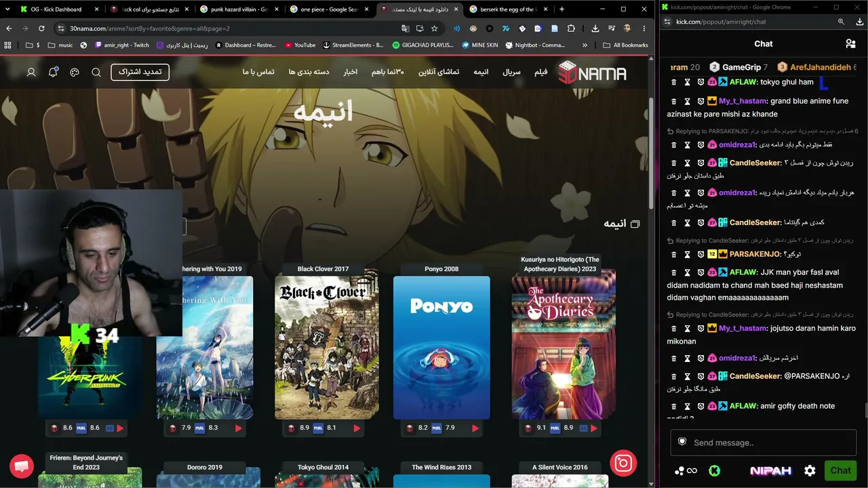Viewport: 868px width, 488px height.
Task: Switch to punk hazard villain tab
Action: tap(239, 9)
